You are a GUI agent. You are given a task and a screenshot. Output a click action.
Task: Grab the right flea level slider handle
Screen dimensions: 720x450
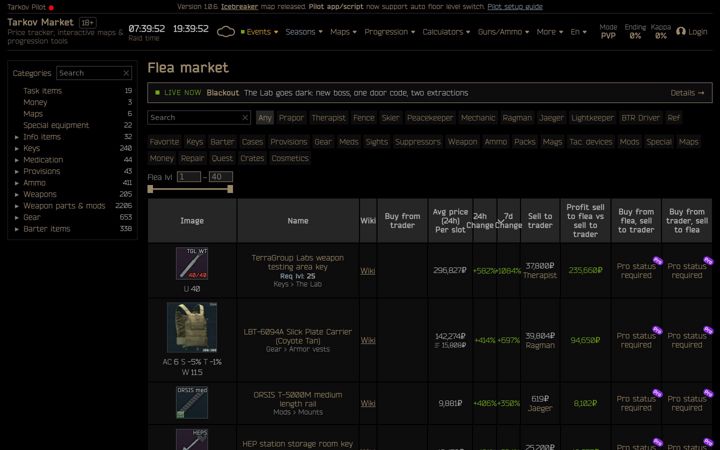(230, 189)
